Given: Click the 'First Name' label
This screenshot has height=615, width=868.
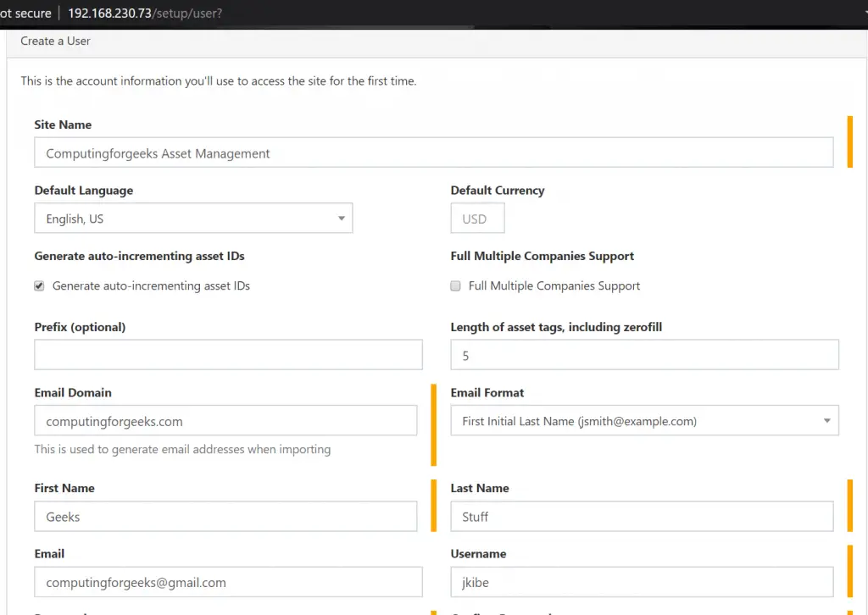Looking at the screenshot, I should point(64,488).
